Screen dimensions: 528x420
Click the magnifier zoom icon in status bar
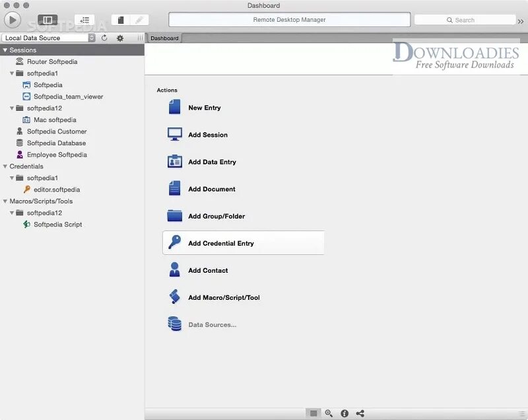[x=329, y=413]
